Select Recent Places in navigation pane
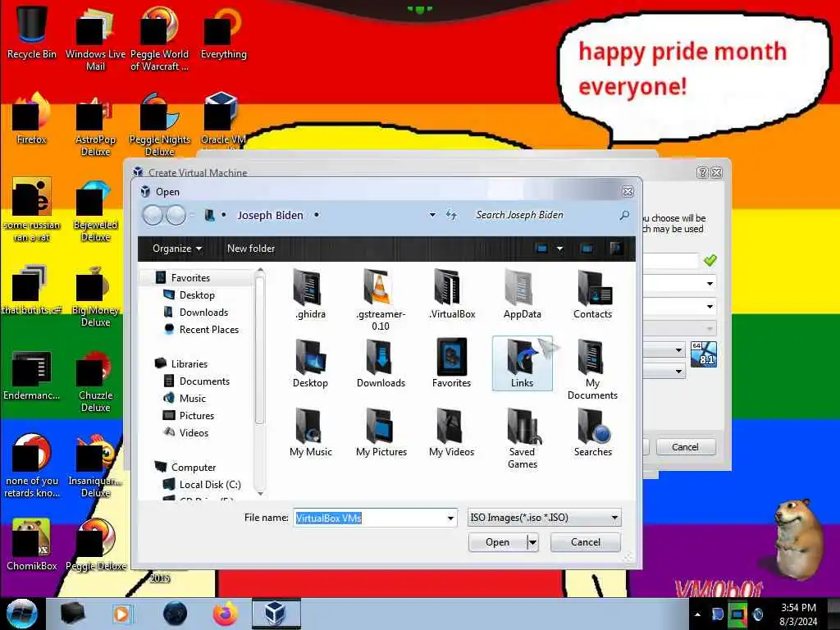This screenshot has height=630, width=840. 209,330
